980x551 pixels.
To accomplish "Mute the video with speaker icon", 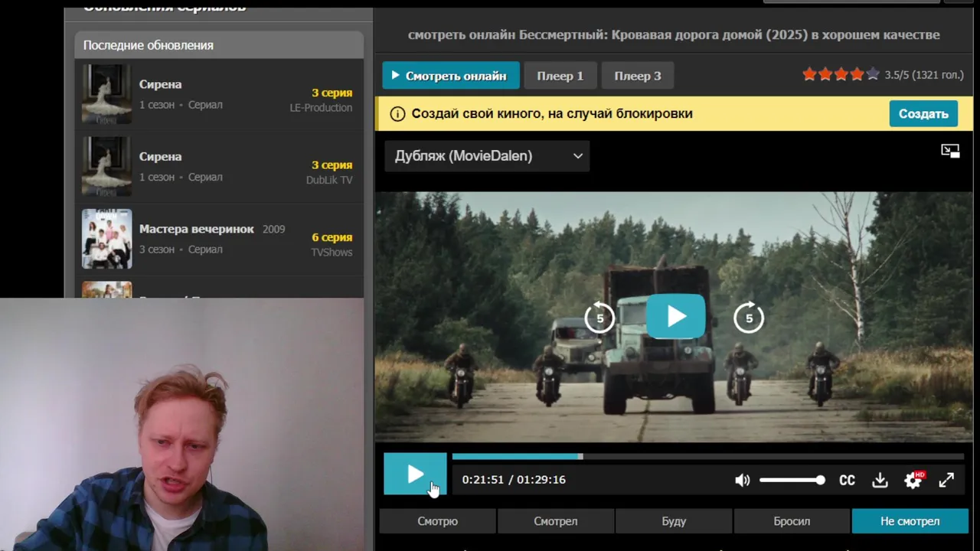I will 742,481.
